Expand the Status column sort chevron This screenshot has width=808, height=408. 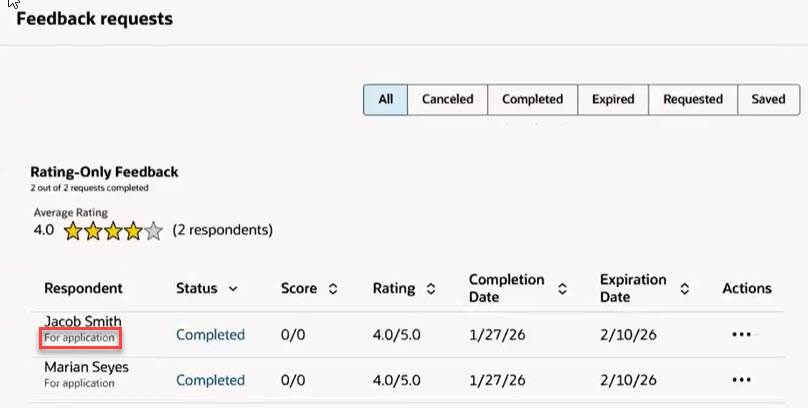(x=233, y=288)
